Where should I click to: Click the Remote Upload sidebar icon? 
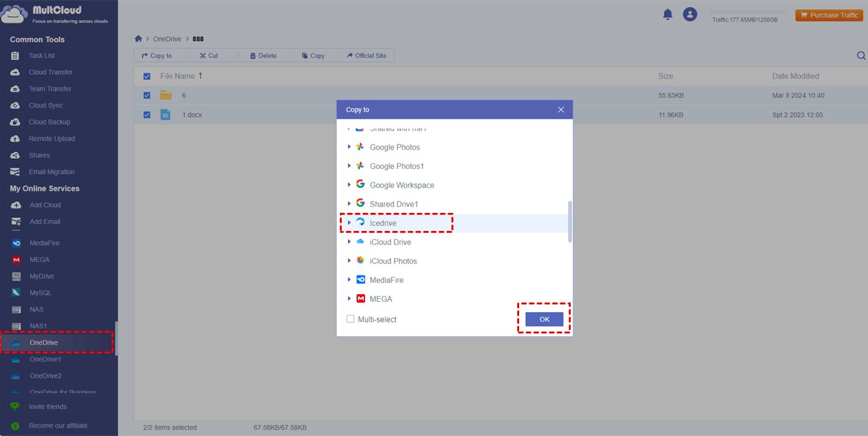click(15, 139)
